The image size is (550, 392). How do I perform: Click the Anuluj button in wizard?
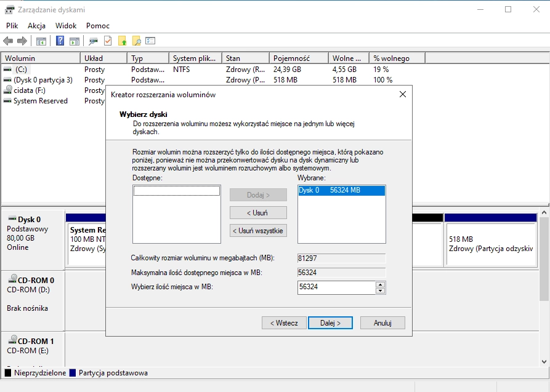point(382,323)
